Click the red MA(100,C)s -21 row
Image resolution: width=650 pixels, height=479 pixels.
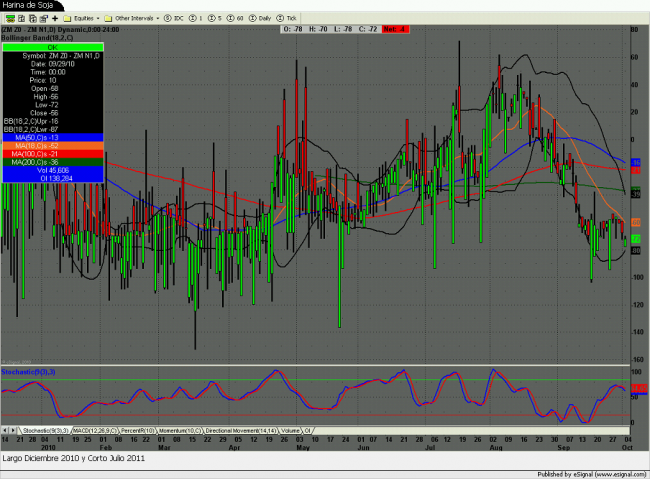pos(53,154)
